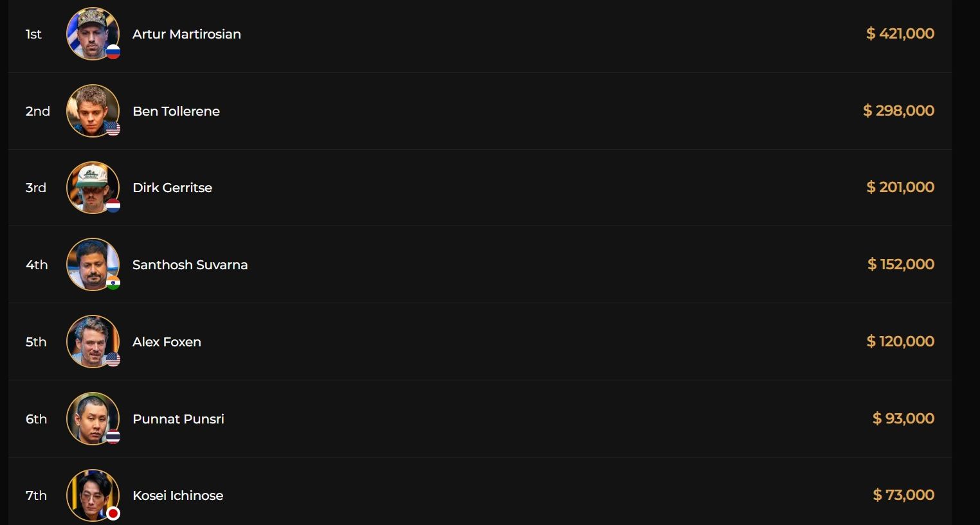Click the 5th place rank label
This screenshot has height=525, width=980.
point(36,342)
